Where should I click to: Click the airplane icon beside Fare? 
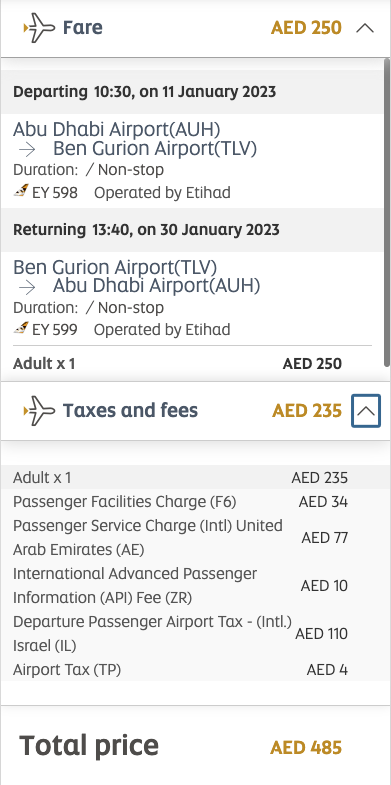click(39, 28)
